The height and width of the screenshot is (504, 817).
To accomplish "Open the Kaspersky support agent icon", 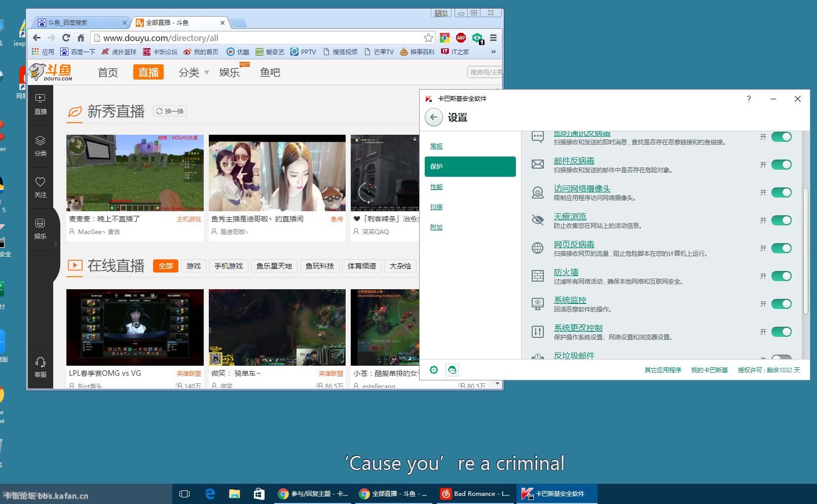I will coord(452,370).
